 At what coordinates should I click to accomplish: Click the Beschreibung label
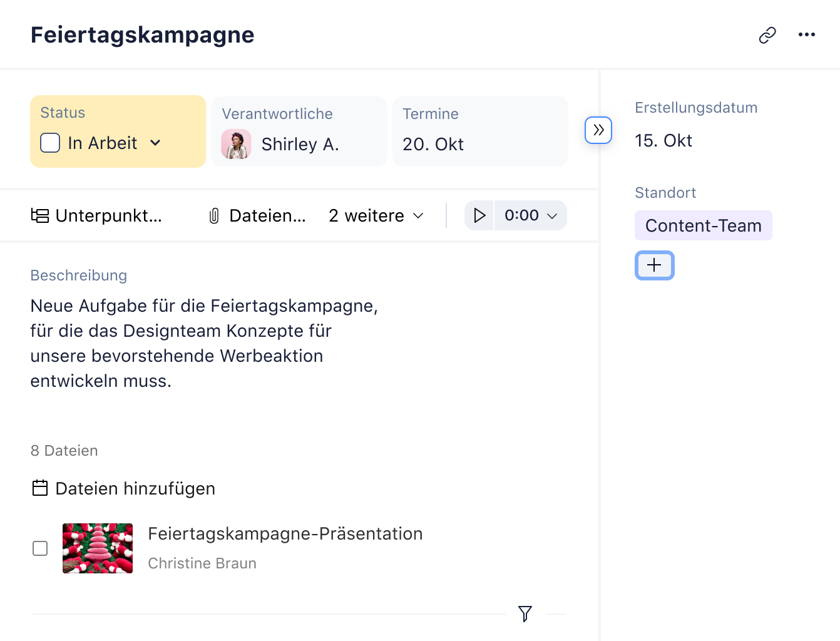[x=79, y=275]
